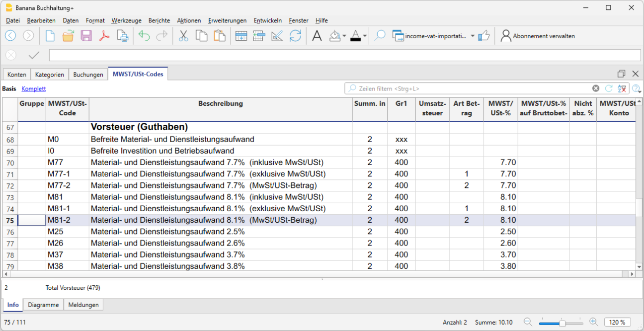Image resolution: width=644 pixels, height=331 pixels.
Task: Click the Zeilen filtern search field
Action: pos(470,88)
